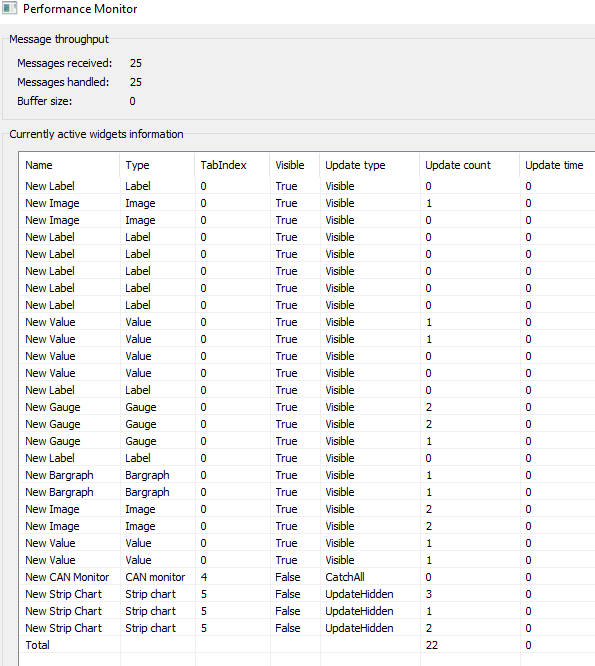The width and height of the screenshot is (595, 666).
Task: Click the Performance Monitor window icon
Action: point(9,8)
